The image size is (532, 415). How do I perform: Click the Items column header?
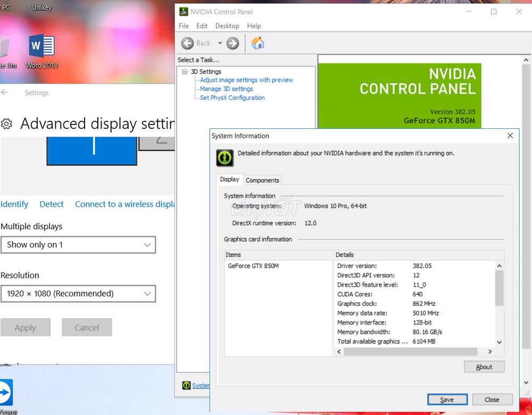pos(278,255)
